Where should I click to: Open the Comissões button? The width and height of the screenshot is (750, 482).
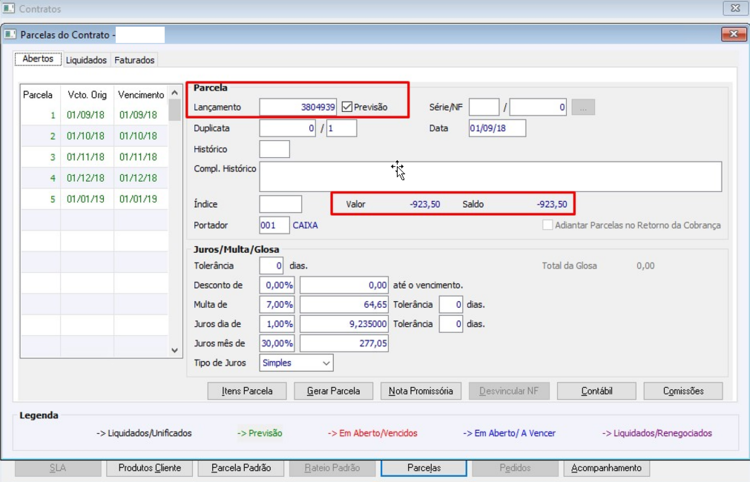click(683, 391)
